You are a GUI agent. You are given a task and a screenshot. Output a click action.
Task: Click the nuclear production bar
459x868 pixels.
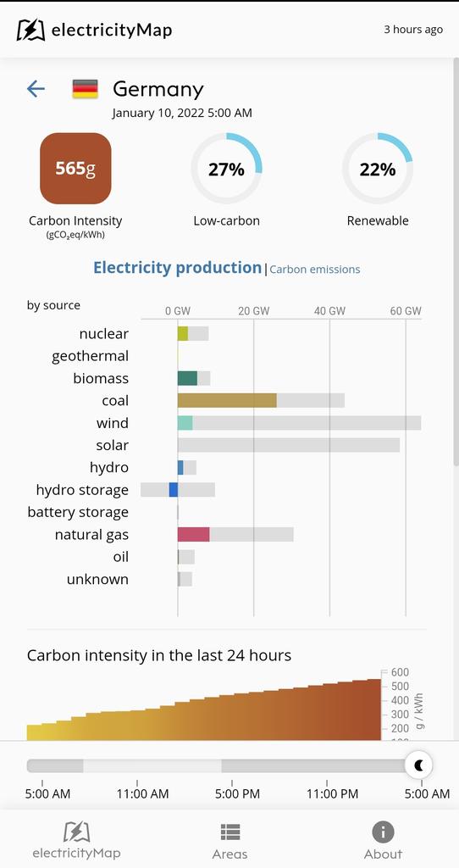182,334
